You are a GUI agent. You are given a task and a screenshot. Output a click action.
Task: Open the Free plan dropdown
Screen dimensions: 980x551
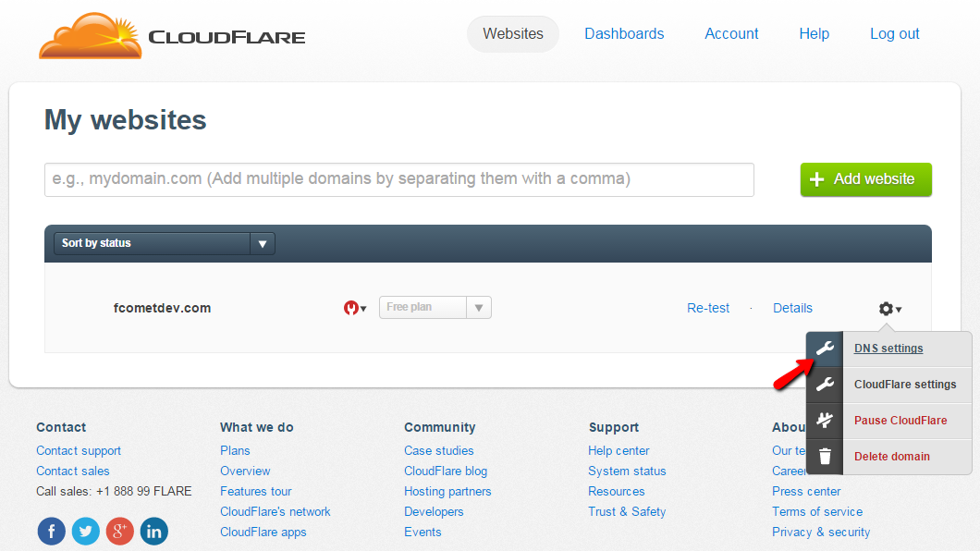pos(435,307)
